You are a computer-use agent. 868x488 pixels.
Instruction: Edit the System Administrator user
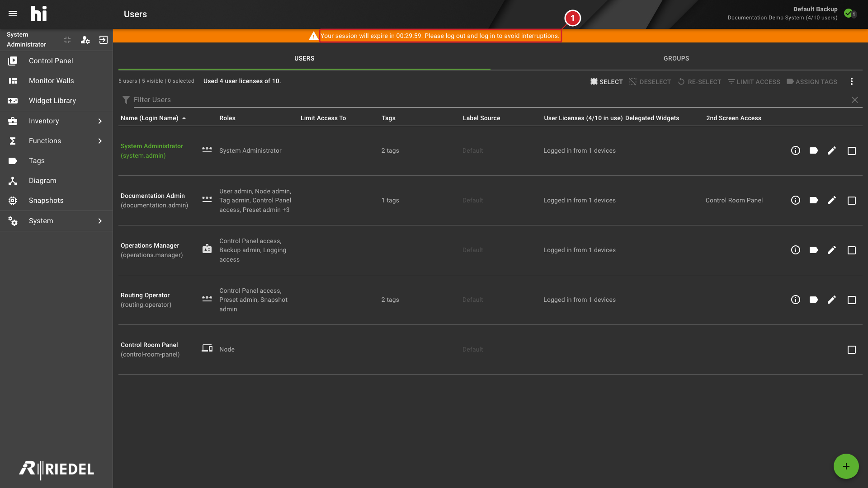(x=832, y=150)
